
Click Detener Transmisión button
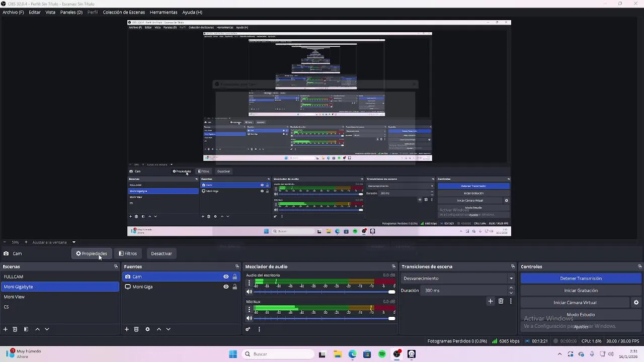tap(581, 279)
